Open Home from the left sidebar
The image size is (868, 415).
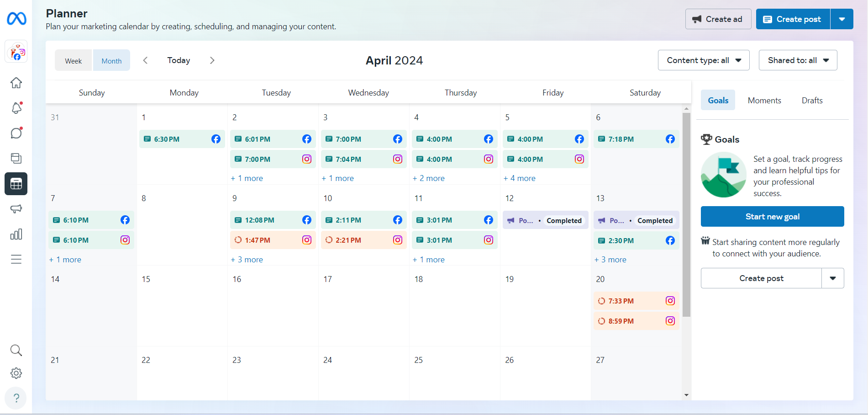(x=16, y=83)
